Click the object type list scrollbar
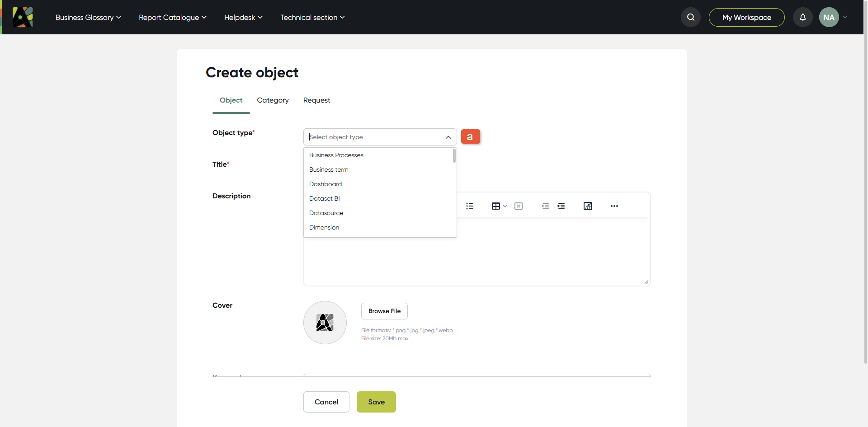 coord(454,156)
